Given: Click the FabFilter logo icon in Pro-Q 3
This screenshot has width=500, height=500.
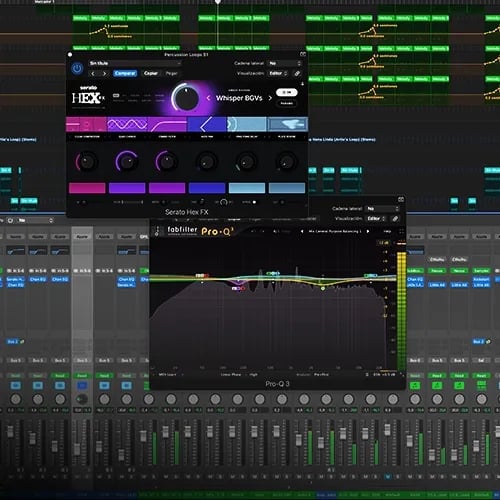Looking at the screenshot, I should pyautogui.click(x=157, y=231).
